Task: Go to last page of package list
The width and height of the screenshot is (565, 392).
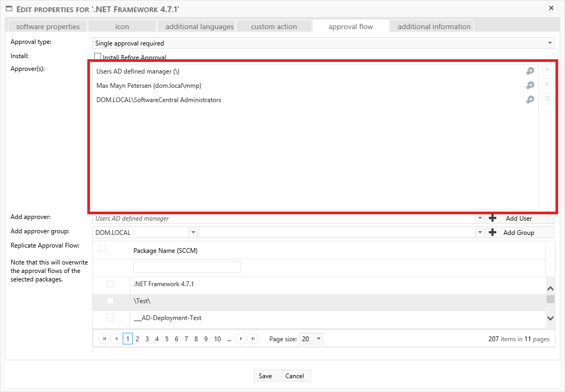Action: tap(253, 339)
